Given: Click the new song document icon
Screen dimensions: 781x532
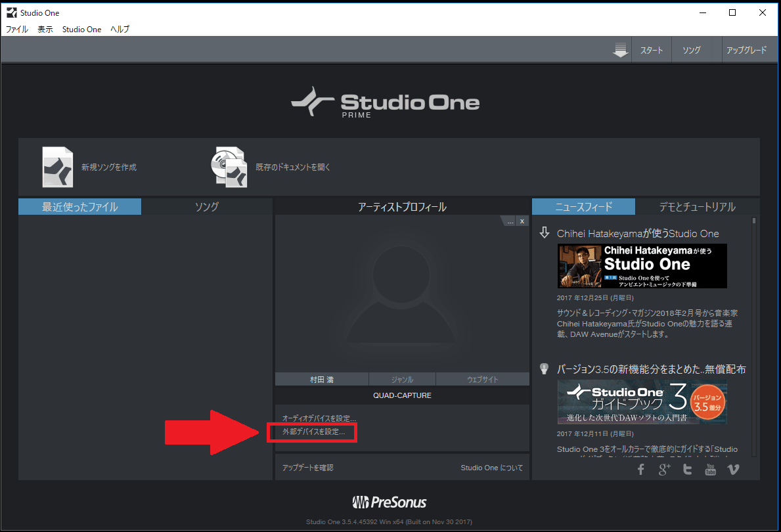Looking at the screenshot, I should click(x=58, y=167).
